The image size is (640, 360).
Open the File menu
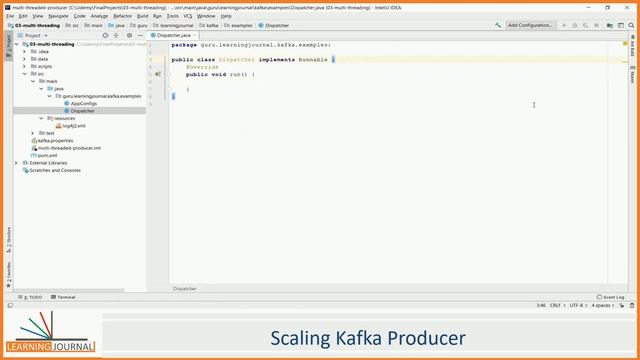(10, 16)
